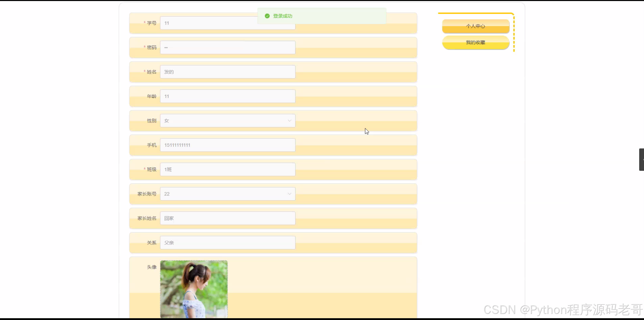Click the dark side panel handle at right edge
The width and height of the screenshot is (644, 320).
(641, 160)
